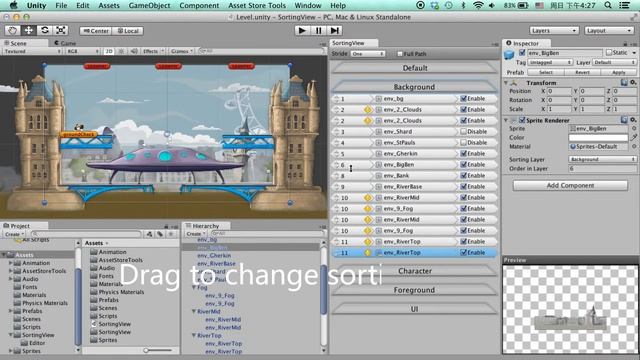Image resolution: width=640 pixels, height=360 pixels.
Task: Open Spotlight search in menu bar
Action: click(608, 5)
